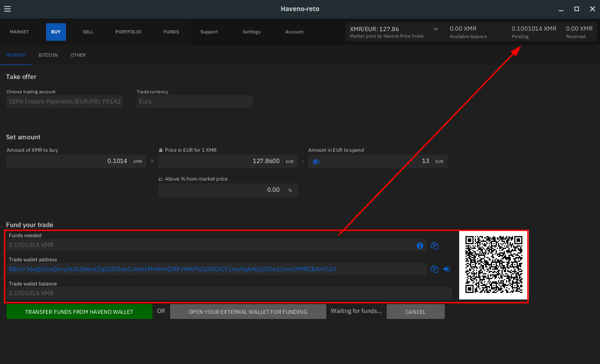Toggle the eye icon in EUR amount field
Viewport: 600px width, 364px height.
[316, 162]
